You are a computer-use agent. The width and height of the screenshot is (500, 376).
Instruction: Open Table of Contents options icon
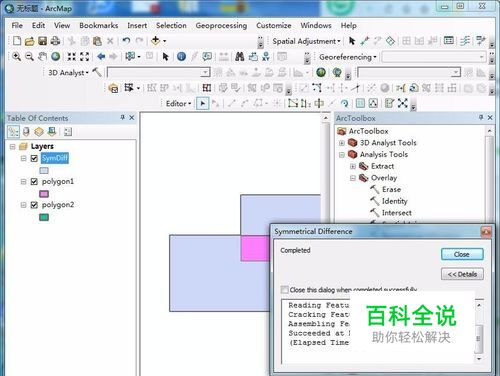[68, 132]
